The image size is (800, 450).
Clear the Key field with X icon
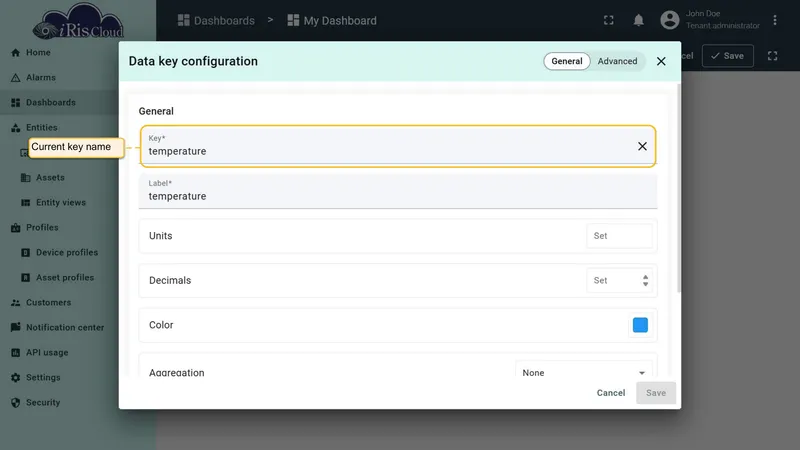(x=642, y=146)
